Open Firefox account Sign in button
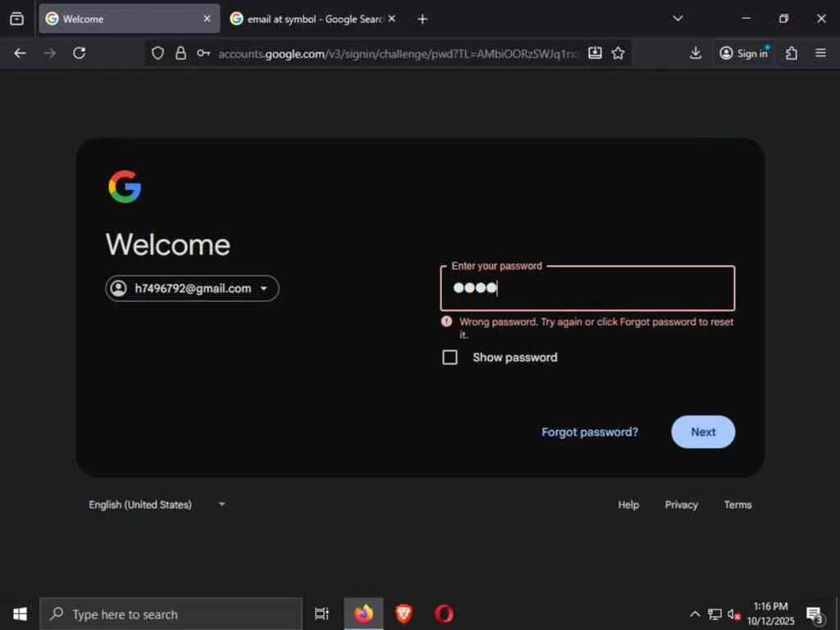 point(743,53)
